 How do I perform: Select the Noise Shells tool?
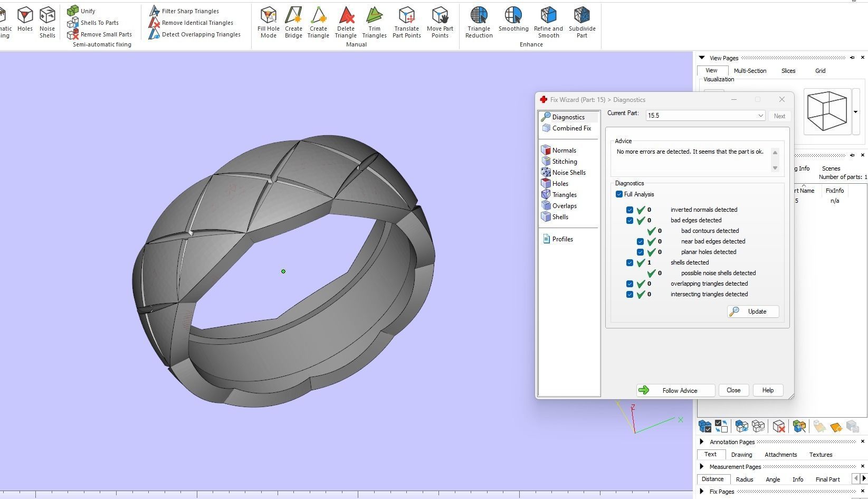point(47,22)
